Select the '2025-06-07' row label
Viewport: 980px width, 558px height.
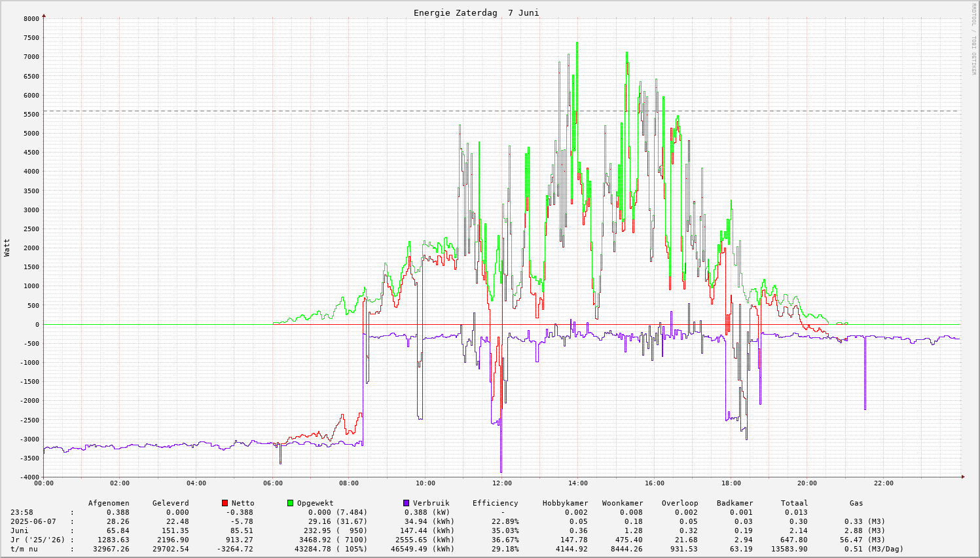point(33,521)
